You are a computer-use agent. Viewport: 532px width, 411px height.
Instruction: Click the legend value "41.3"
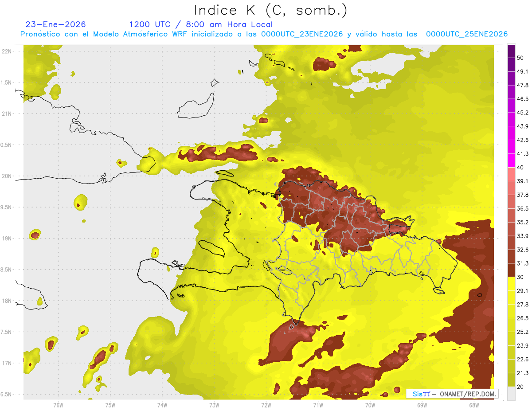[523, 154]
